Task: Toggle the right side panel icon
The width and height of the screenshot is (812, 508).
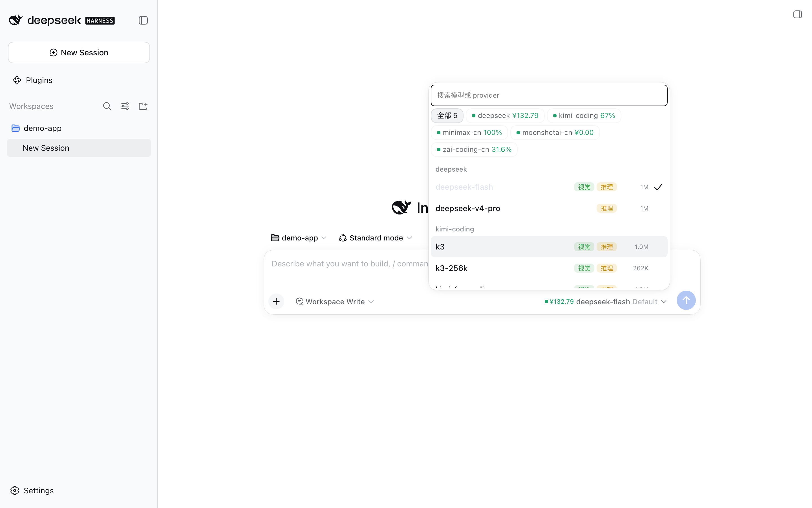Action: (x=798, y=14)
